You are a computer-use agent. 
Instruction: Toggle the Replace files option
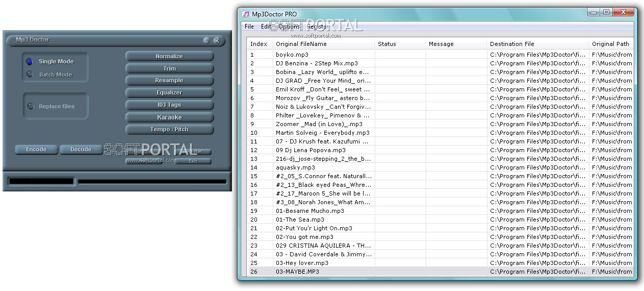[31, 106]
